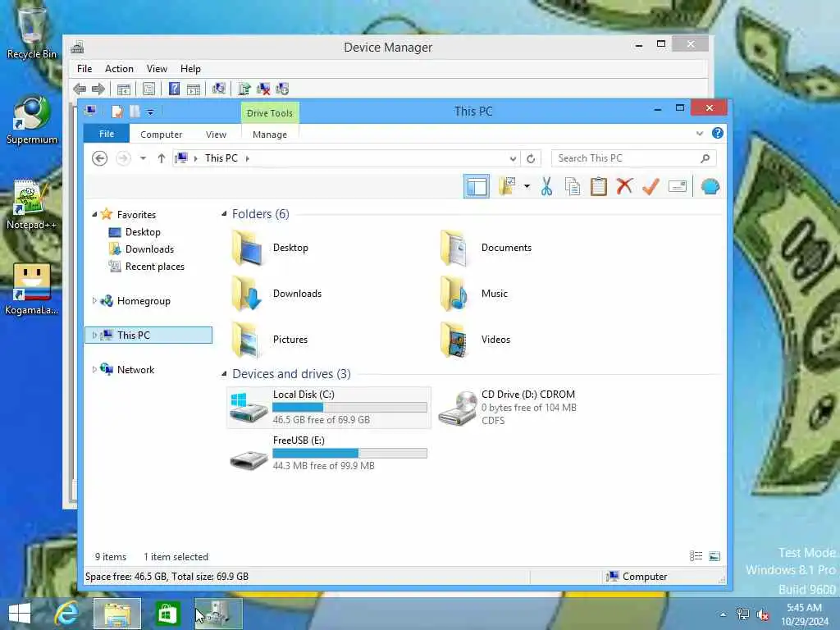The width and height of the screenshot is (840, 630).
Task: Select the FreeUSB (E:) drive
Action: click(329, 453)
